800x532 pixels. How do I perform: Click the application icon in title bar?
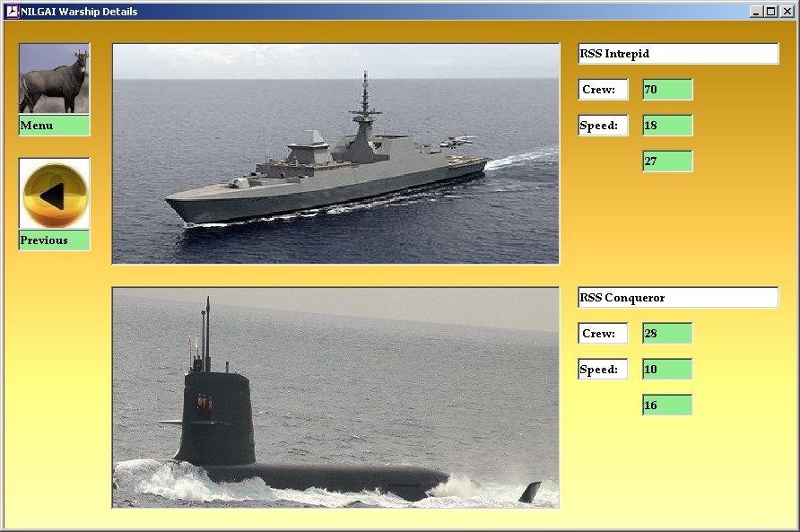pyautogui.click(x=12, y=12)
